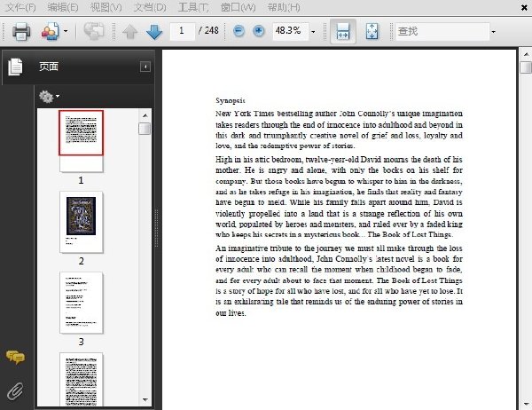Click the 查找 search field
This screenshot has width=532, height=410.
point(442,32)
